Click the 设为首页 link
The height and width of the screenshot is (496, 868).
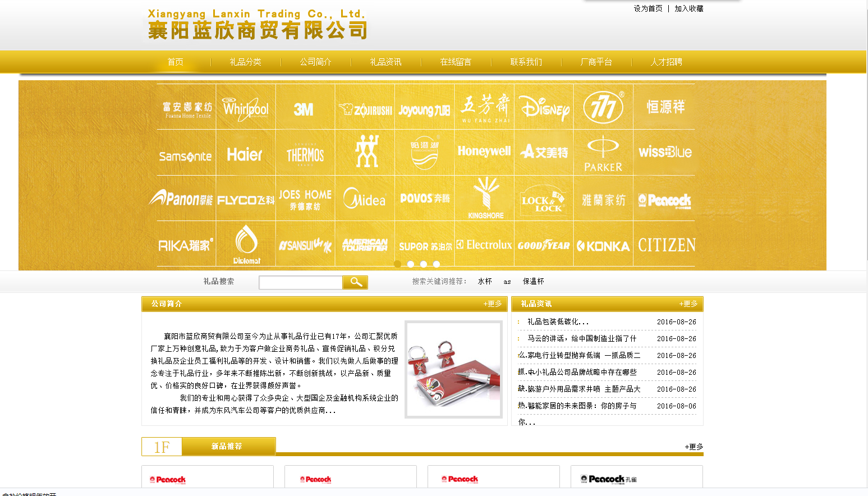coord(648,8)
